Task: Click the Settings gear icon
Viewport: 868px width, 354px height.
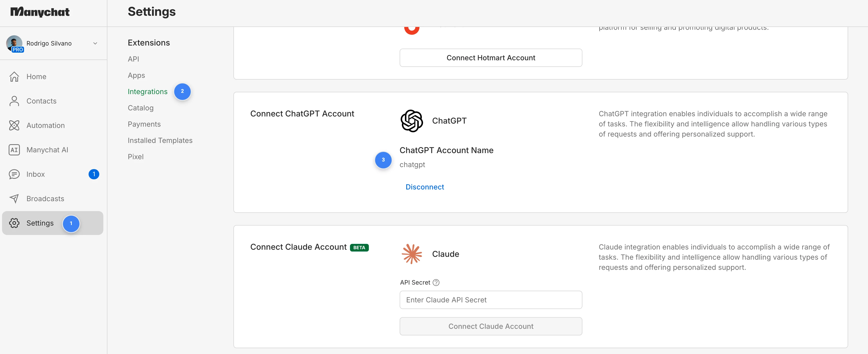Action: tap(14, 223)
